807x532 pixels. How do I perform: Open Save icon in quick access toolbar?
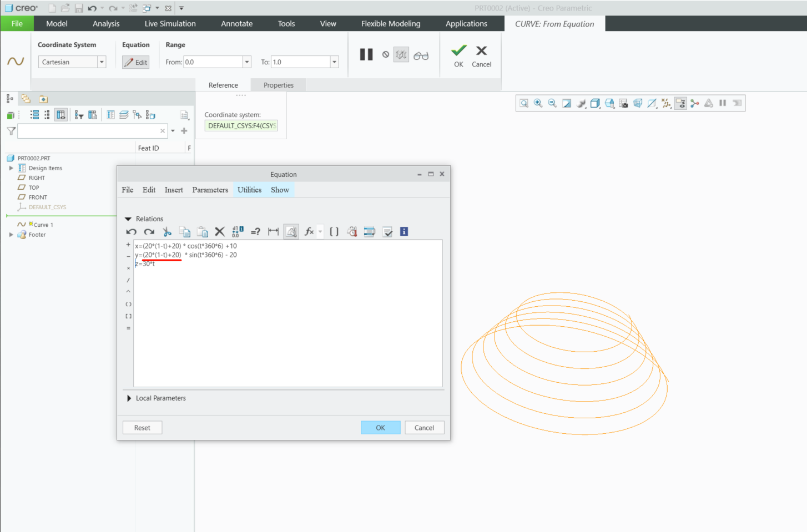(x=79, y=8)
